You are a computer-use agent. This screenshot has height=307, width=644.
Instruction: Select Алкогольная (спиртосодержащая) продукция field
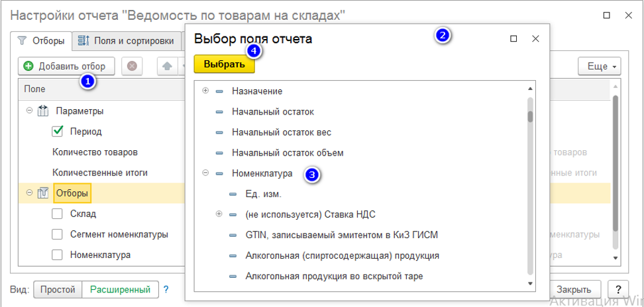[x=343, y=256]
